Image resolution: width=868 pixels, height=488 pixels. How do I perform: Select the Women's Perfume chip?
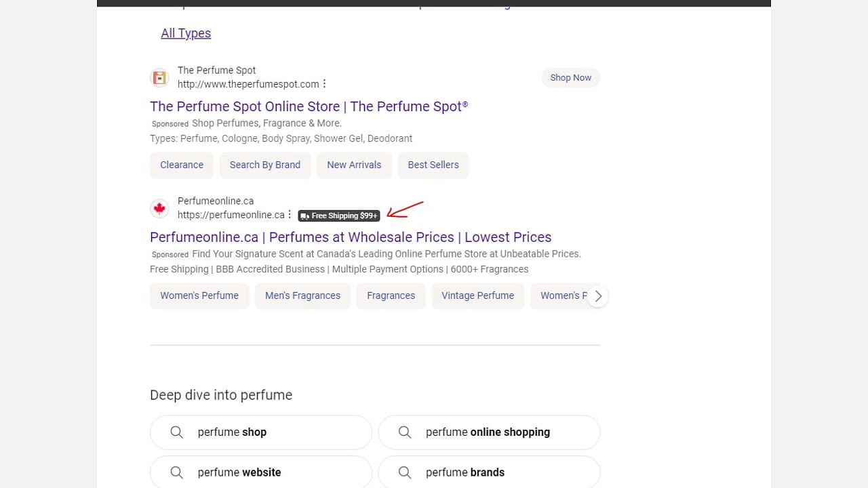(199, 296)
